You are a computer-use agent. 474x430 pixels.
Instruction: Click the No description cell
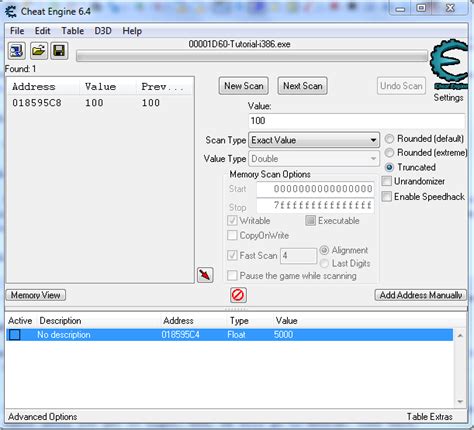point(64,335)
